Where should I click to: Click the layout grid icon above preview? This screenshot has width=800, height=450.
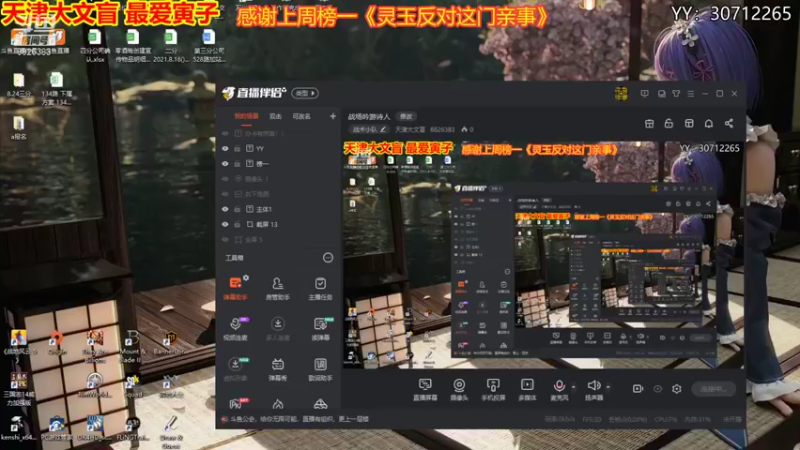(689, 123)
